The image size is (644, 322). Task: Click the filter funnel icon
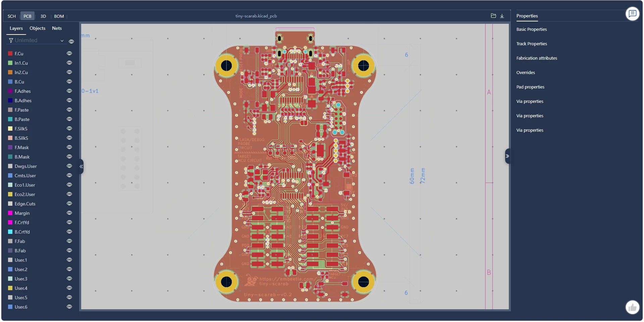pyautogui.click(x=11, y=41)
